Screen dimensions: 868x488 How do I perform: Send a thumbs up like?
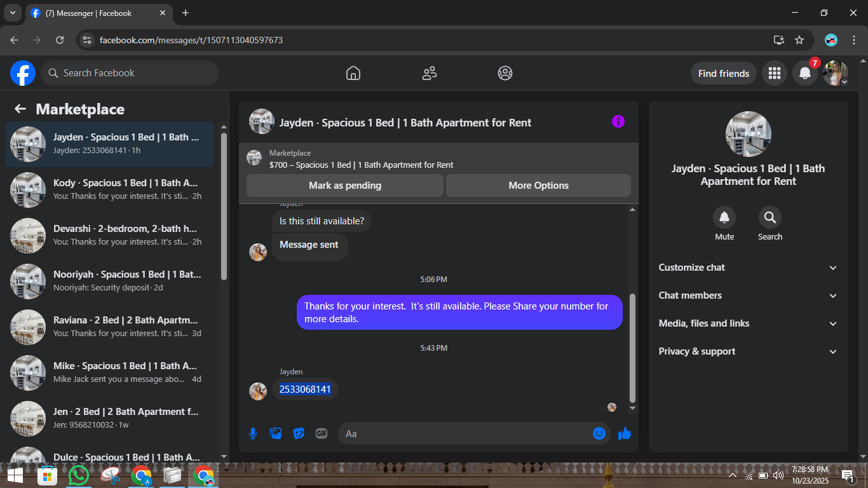pos(625,433)
